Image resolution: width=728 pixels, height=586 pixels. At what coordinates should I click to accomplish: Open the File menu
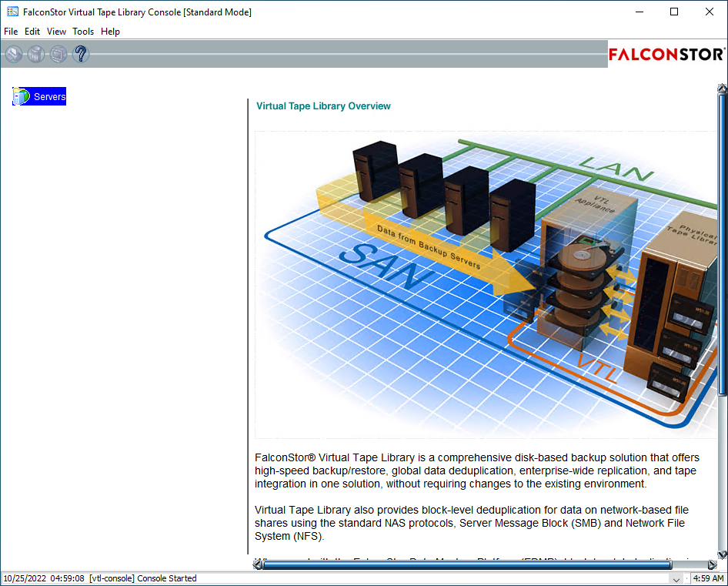(x=11, y=31)
